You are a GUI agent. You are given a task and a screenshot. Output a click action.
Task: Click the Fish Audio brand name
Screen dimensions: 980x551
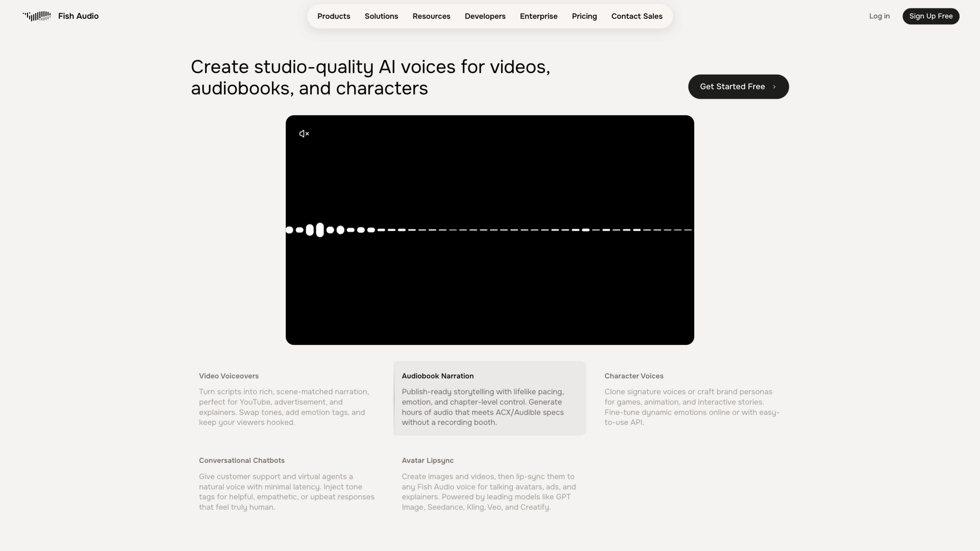(x=78, y=16)
